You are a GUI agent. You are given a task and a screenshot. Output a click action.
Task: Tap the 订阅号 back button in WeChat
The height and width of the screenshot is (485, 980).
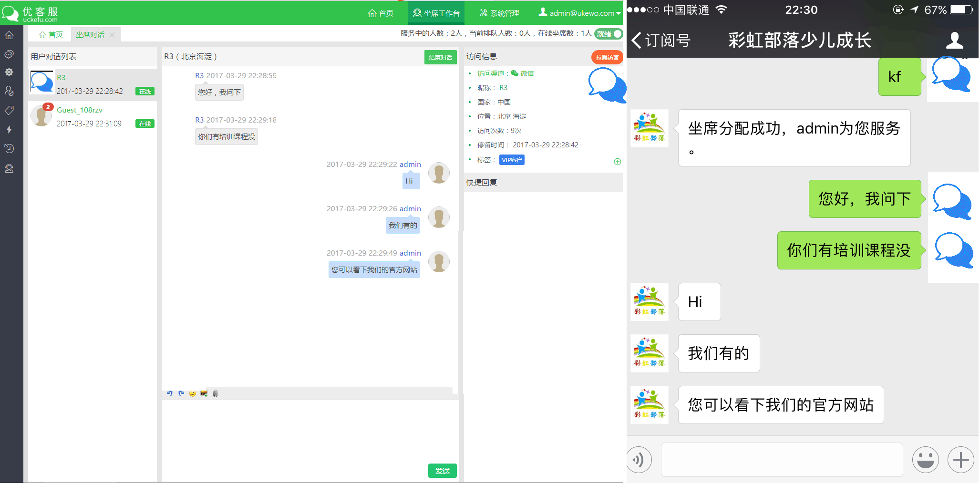(661, 41)
